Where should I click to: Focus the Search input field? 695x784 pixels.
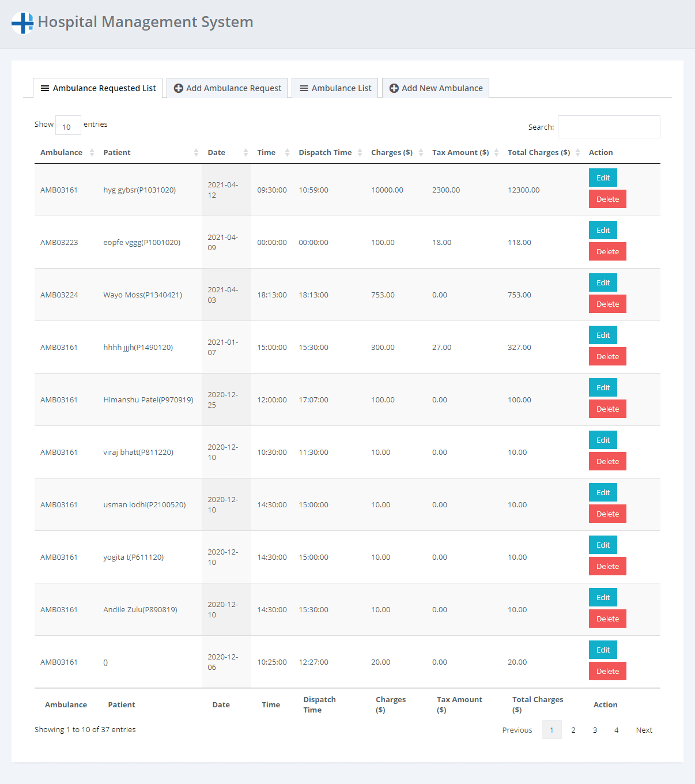click(609, 127)
